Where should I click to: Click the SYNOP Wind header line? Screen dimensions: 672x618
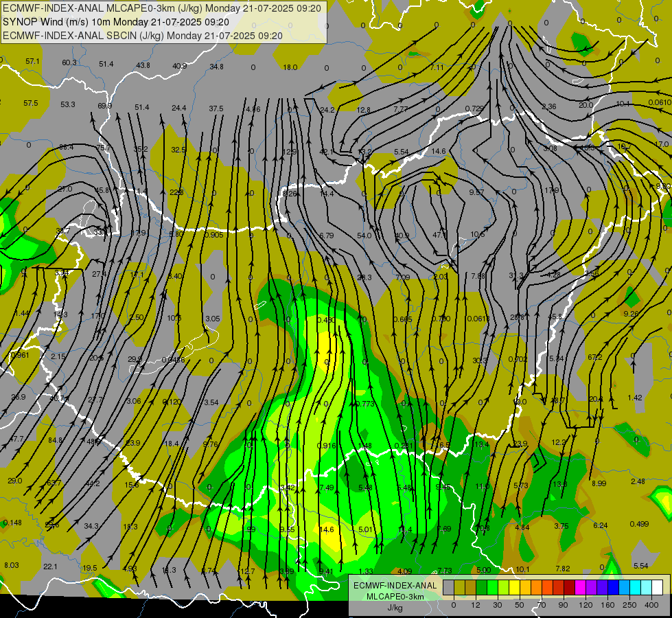pos(116,22)
